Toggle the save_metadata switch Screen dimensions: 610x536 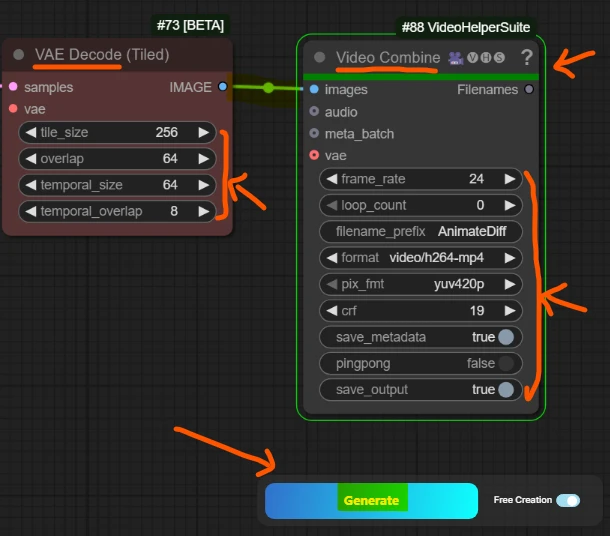(506, 337)
